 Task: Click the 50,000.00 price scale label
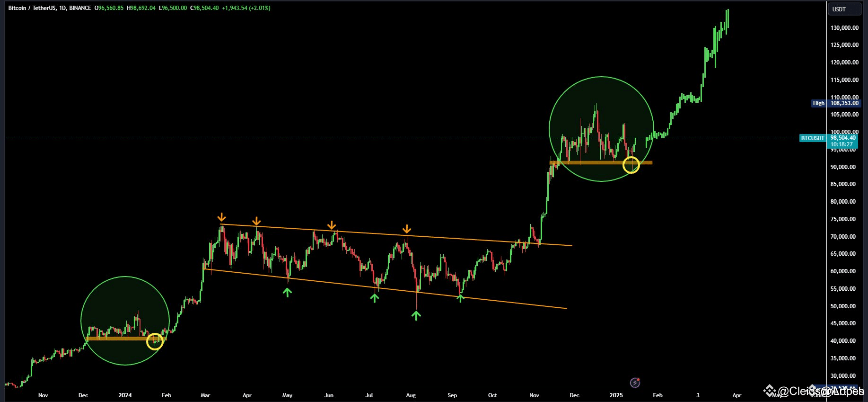(x=843, y=306)
